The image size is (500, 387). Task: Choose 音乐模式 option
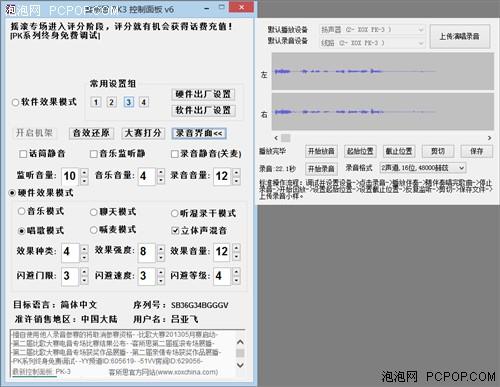pyautogui.click(x=21, y=211)
